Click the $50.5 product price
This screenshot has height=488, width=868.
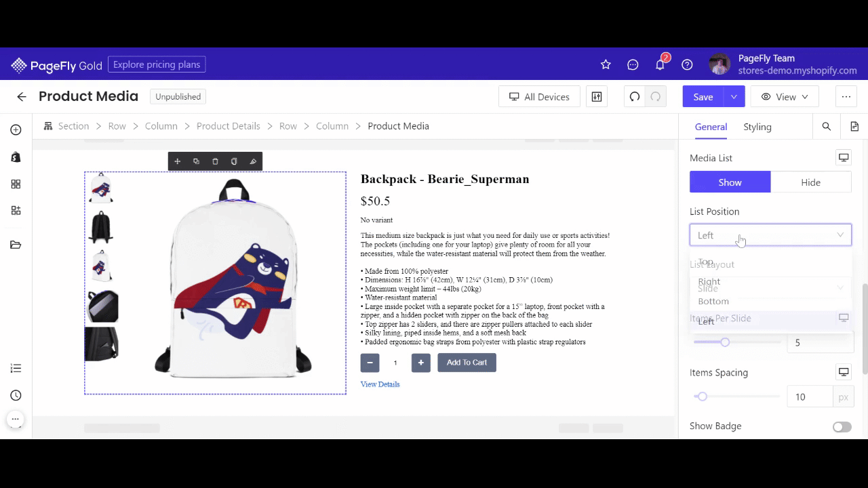(x=375, y=201)
